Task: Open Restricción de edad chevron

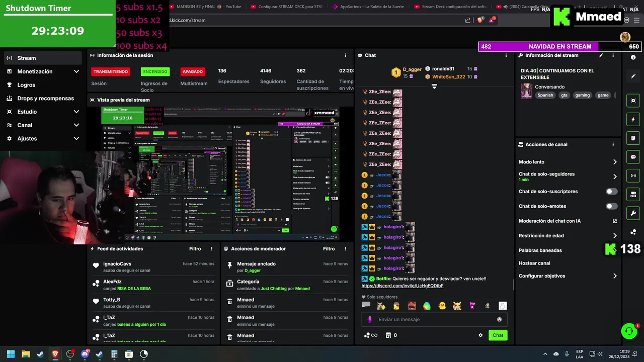Action: (x=615, y=235)
